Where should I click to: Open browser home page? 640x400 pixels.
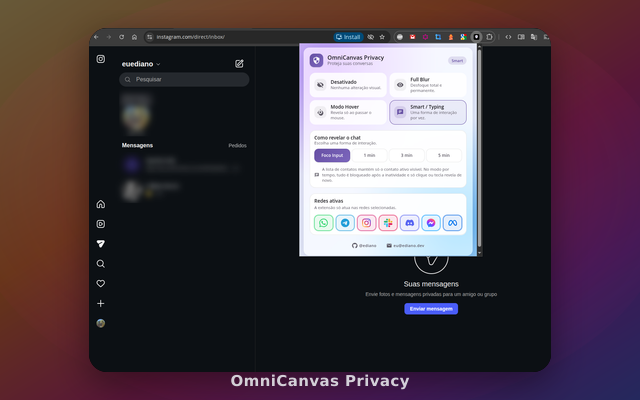click(x=134, y=37)
